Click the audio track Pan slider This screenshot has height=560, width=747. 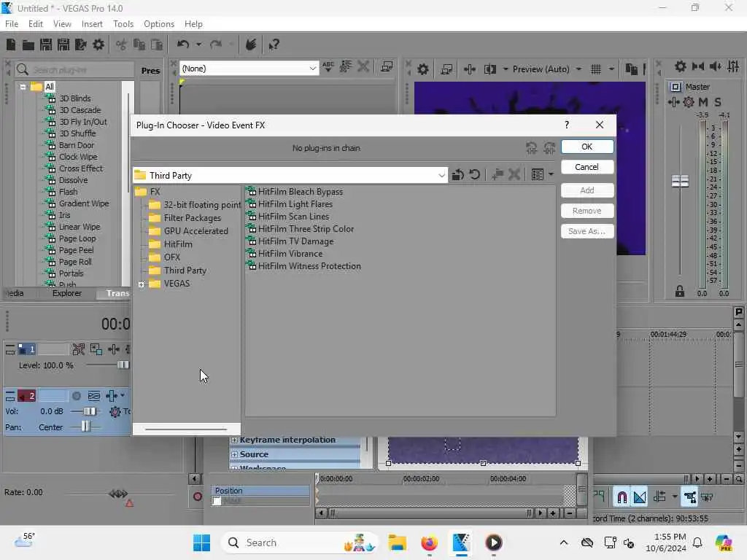(x=85, y=427)
